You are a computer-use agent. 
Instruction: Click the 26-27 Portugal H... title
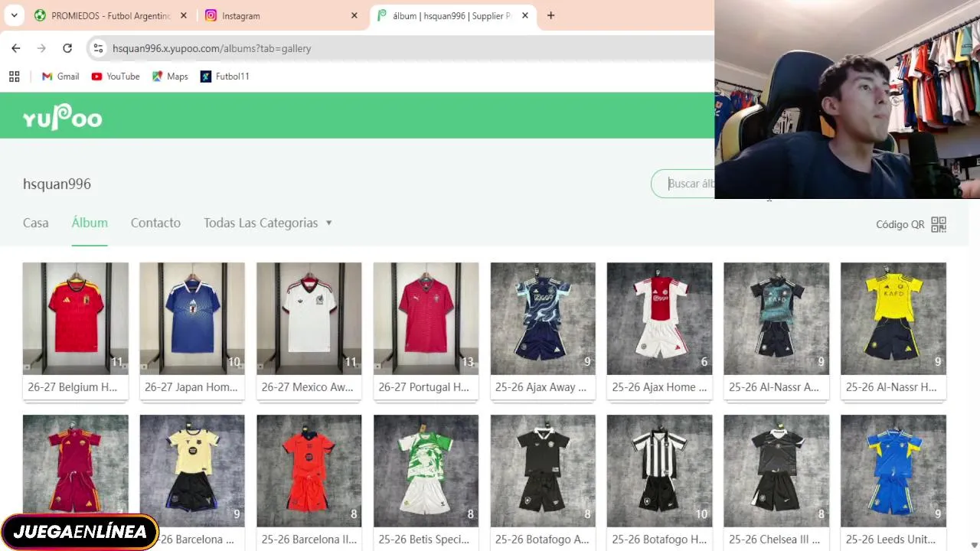coord(423,387)
